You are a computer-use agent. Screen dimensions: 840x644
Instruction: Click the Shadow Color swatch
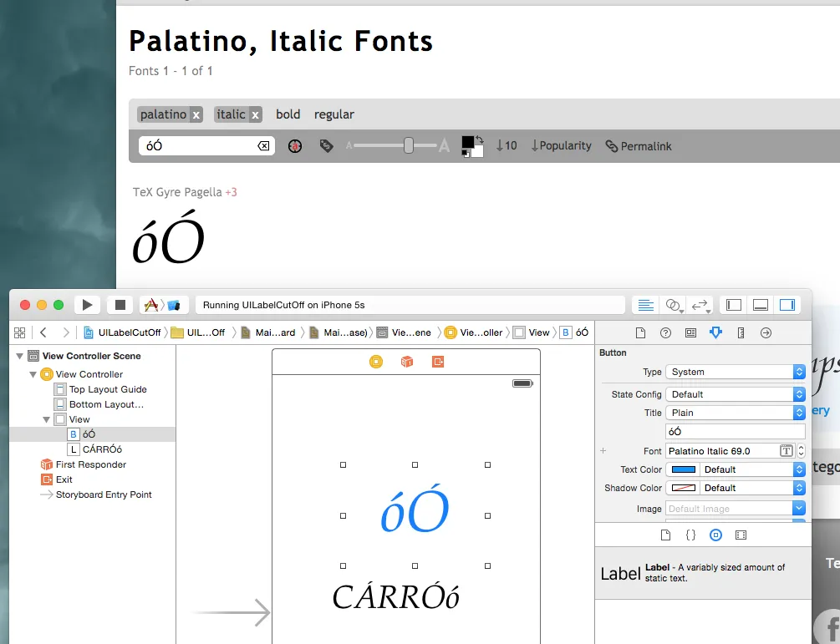(x=684, y=488)
